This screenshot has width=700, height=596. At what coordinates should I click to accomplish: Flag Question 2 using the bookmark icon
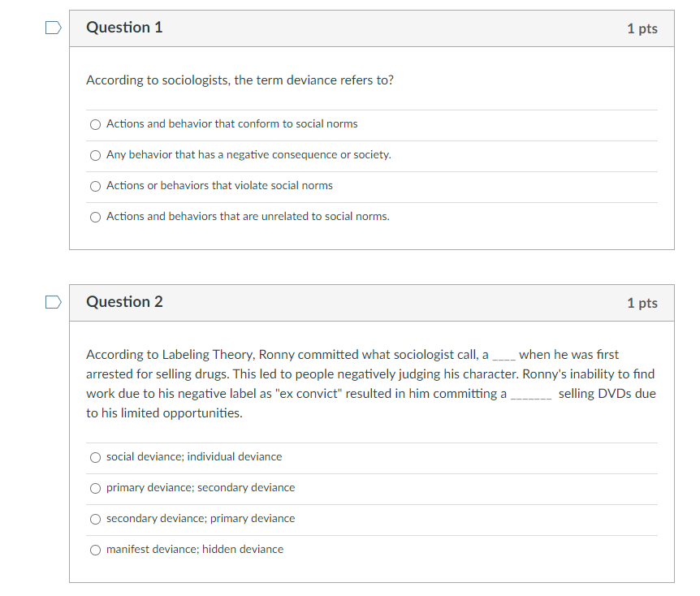tap(53, 301)
